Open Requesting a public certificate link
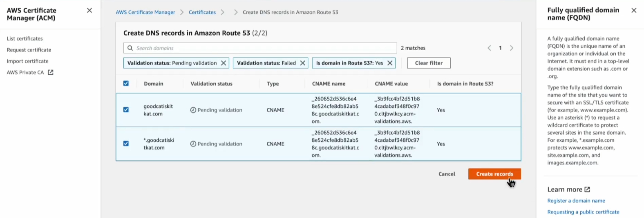 click(583, 212)
